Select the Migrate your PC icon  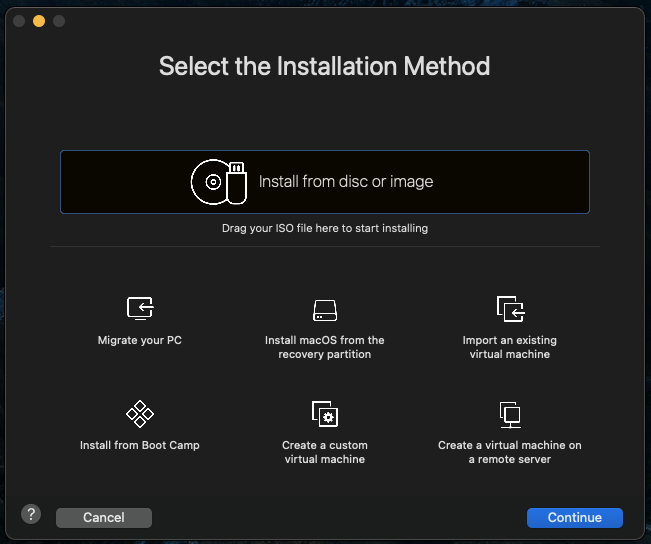140,308
